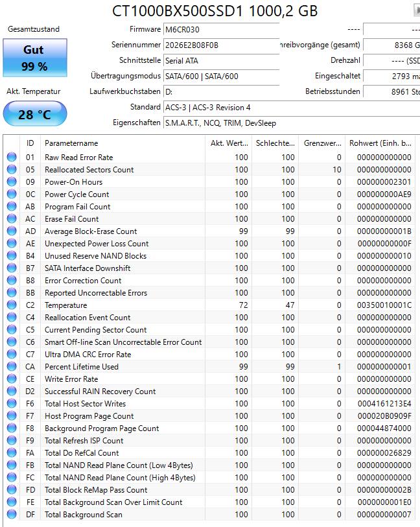The width and height of the screenshot is (420, 527).
Task: Click status orb for Reallocation Event Count
Action: 12,317
